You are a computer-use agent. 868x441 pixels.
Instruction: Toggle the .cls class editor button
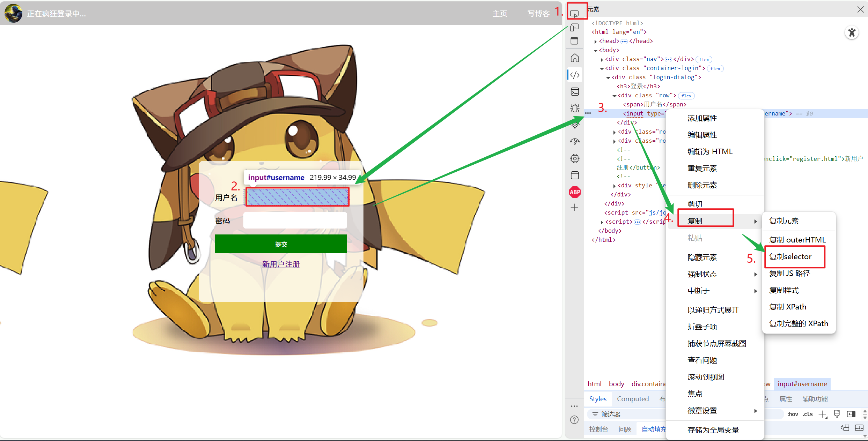pos(807,414)
